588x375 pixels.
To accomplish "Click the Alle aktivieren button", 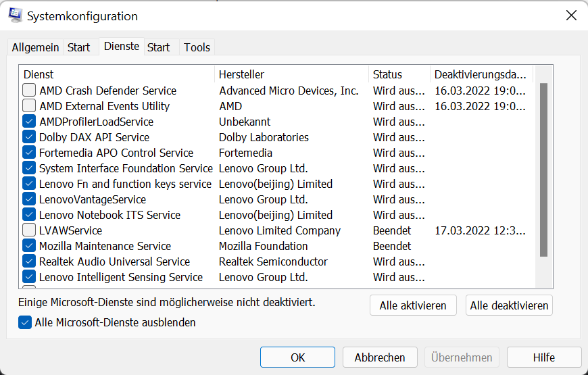I will [413, 305].
